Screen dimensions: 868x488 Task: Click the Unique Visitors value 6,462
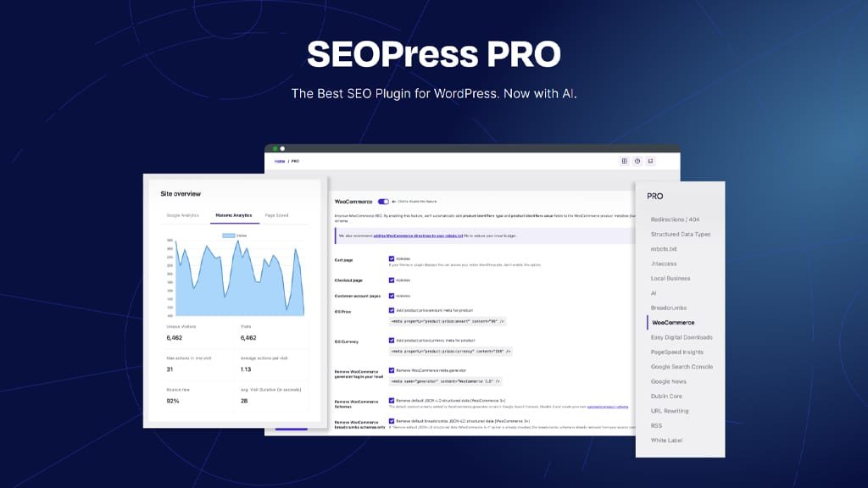pos(175,337)
